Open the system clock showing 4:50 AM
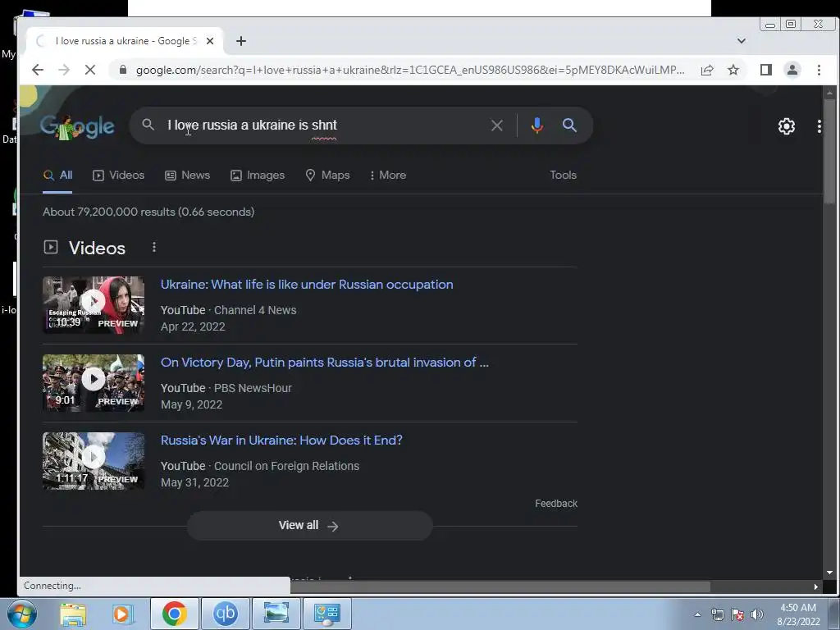The image size is (840, 630). click(x=798, y=614)
